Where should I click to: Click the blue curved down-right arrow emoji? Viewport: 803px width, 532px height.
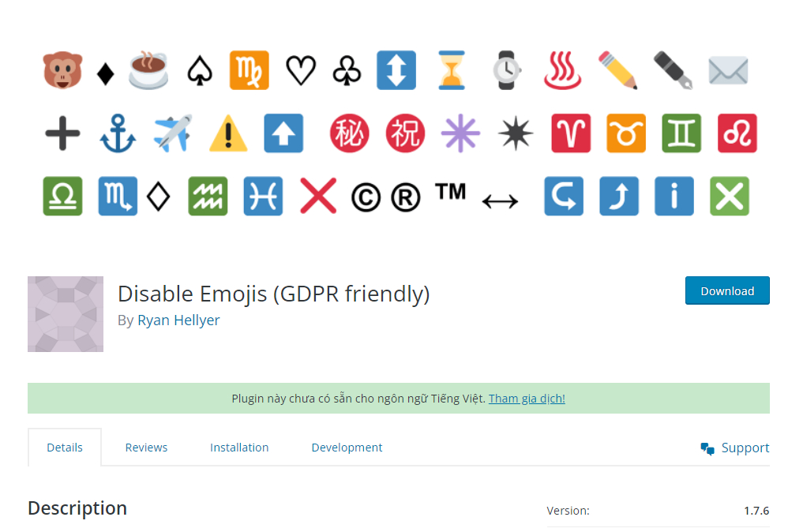tap(564, 196)
